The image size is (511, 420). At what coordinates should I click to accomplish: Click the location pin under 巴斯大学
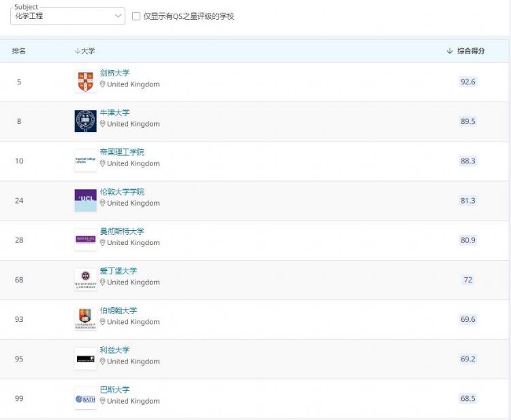tap(102, 401)
